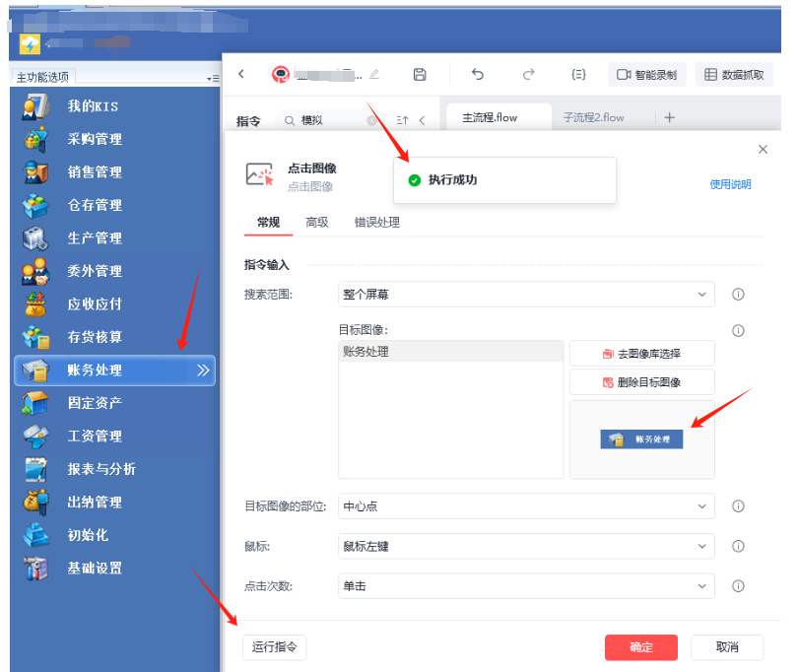The height and width of the screenshot is (672, 797).
Task: Open 出纳管理 module icon
Action: pos(35,503)
